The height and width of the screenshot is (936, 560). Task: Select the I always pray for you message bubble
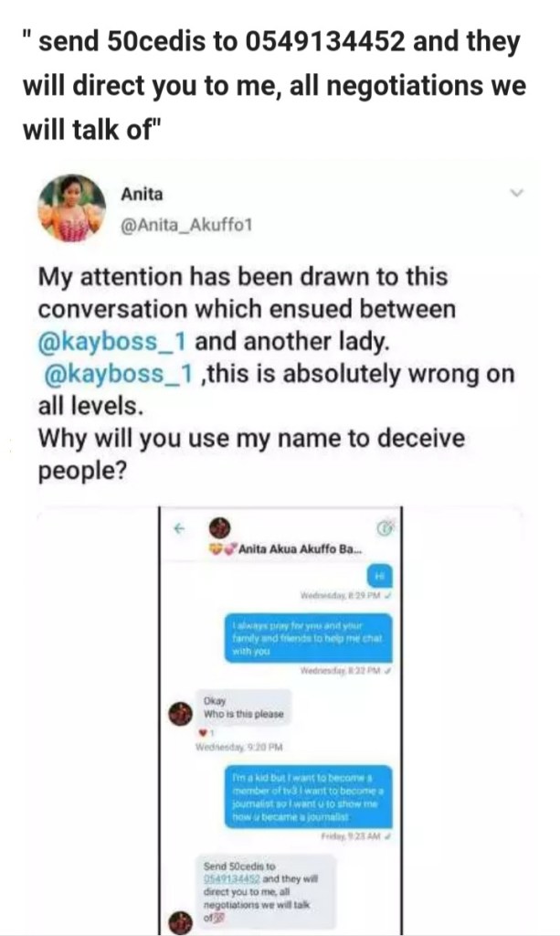309,638
